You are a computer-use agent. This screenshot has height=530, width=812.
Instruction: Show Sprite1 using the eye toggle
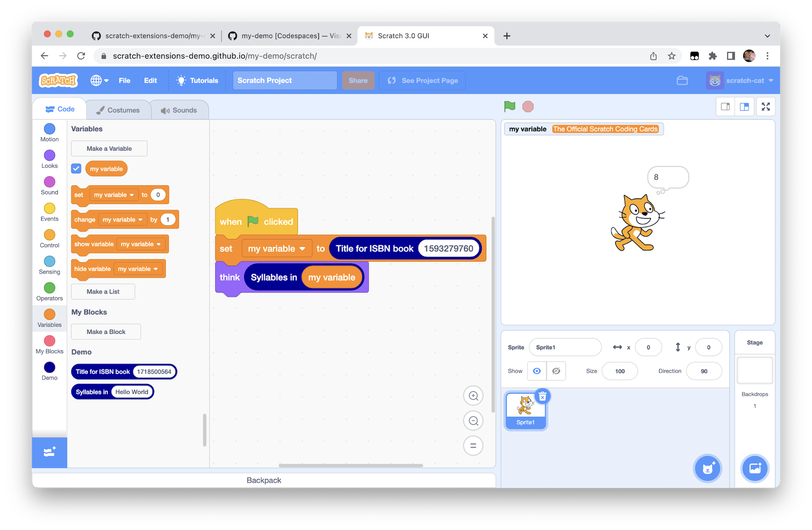(x=536, y=371)
